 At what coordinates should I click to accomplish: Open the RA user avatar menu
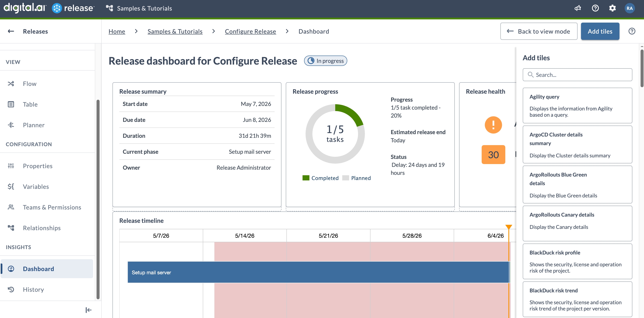pyautogui.click(x=630, y=8)
